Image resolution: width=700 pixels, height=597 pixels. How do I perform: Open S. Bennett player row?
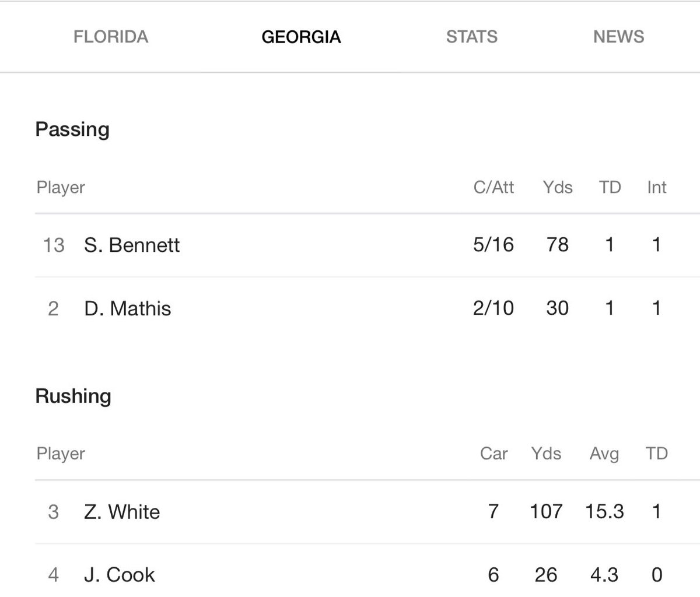click(x=367, y=245)
